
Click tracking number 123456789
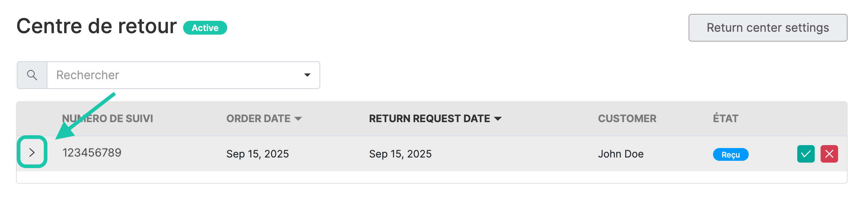click(x=92, y=153)
